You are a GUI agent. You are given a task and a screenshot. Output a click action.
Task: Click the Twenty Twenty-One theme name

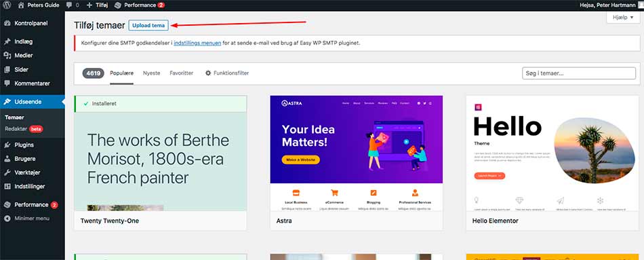coord(110,221)
